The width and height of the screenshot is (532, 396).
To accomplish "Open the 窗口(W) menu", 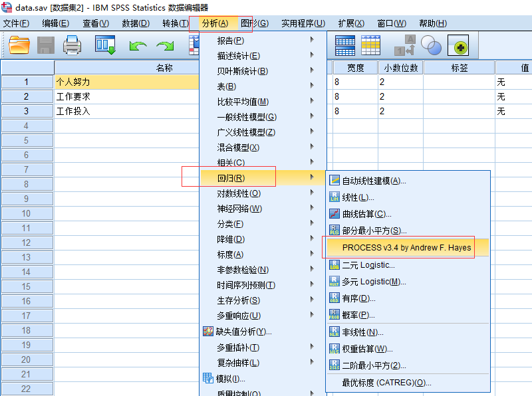I will pyautogui.click(x=392, y=23).
